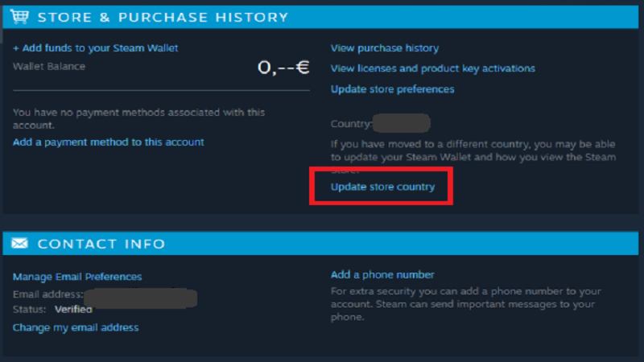This screenshot has height=362, width=644.
Task: Select Change my email address
Action: (x=76, y=327)
